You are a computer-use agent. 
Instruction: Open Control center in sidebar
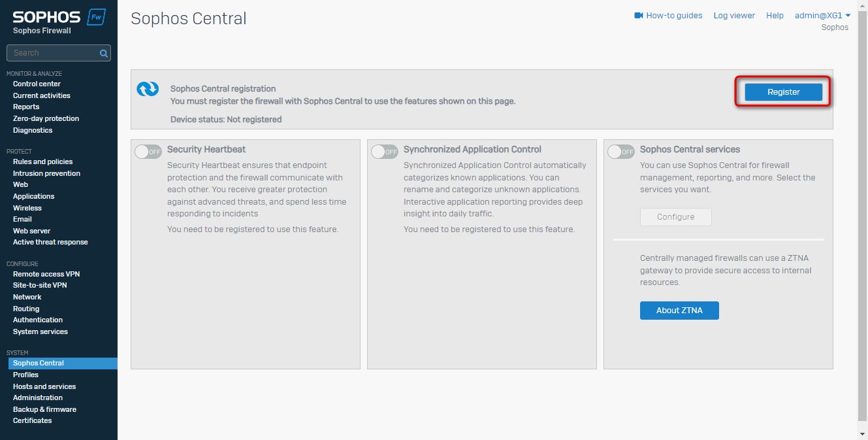coord(37,84)
